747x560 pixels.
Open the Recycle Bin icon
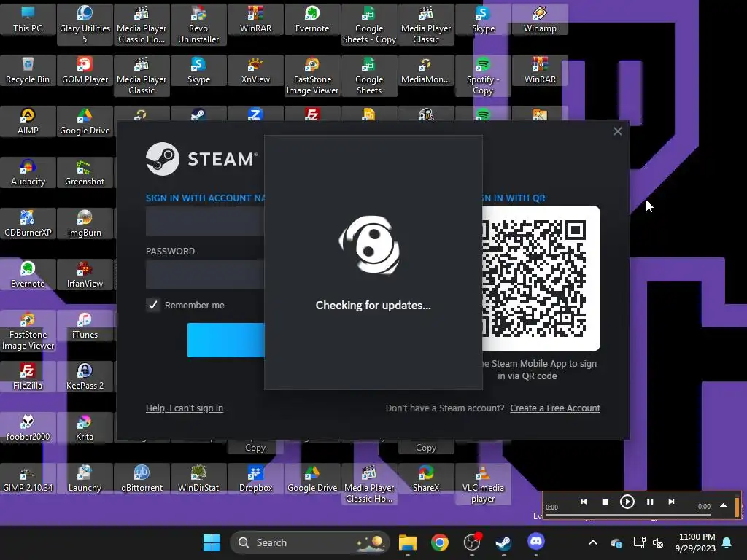28,71
